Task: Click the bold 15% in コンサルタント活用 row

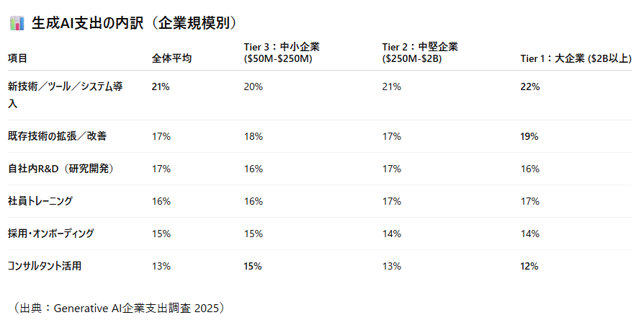Action: pos(253,266)
